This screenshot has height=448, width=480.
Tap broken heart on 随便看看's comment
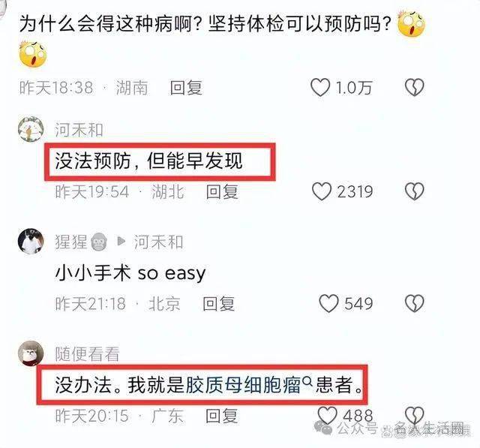[x=415, y=415]
